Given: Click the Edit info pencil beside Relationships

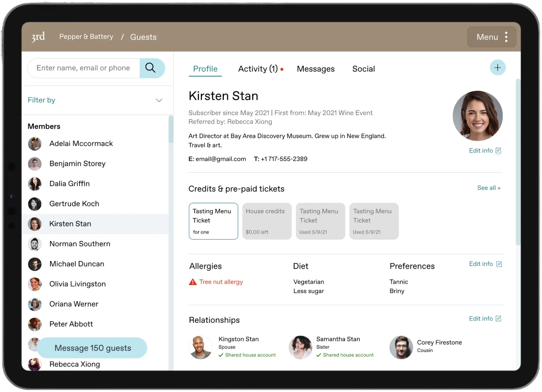Looking at the screenshot, I should tap(498, 318).
